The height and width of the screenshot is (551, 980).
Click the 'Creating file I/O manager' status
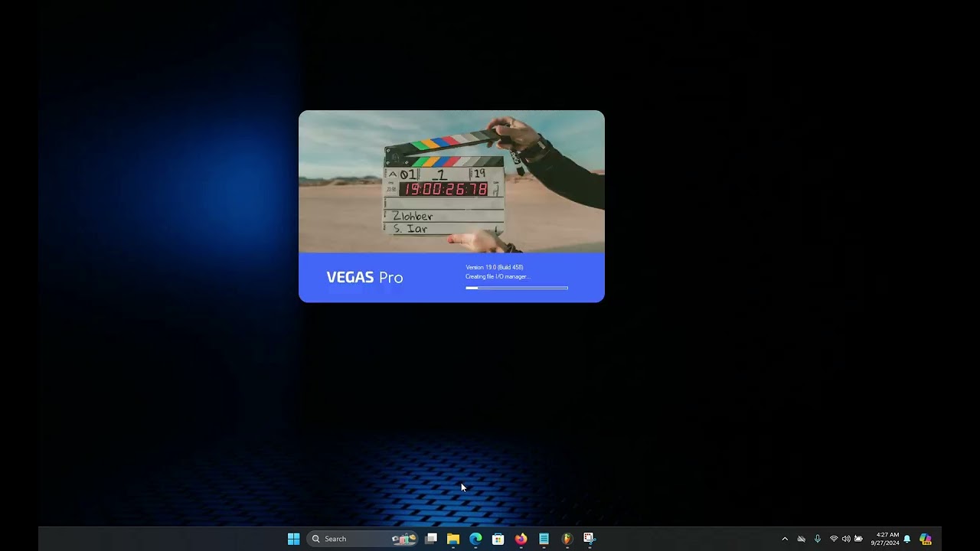(498, 276)
